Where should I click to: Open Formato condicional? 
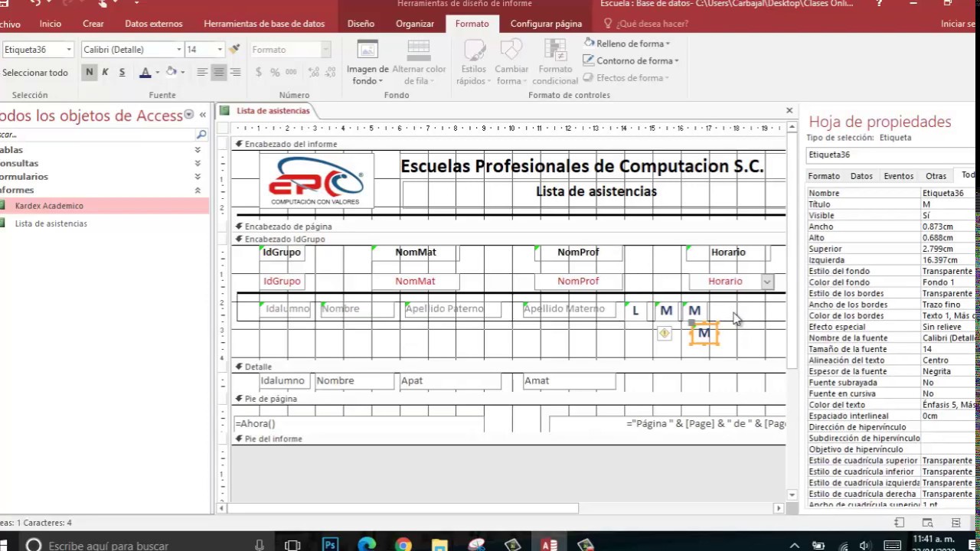(x=555, y=64)
